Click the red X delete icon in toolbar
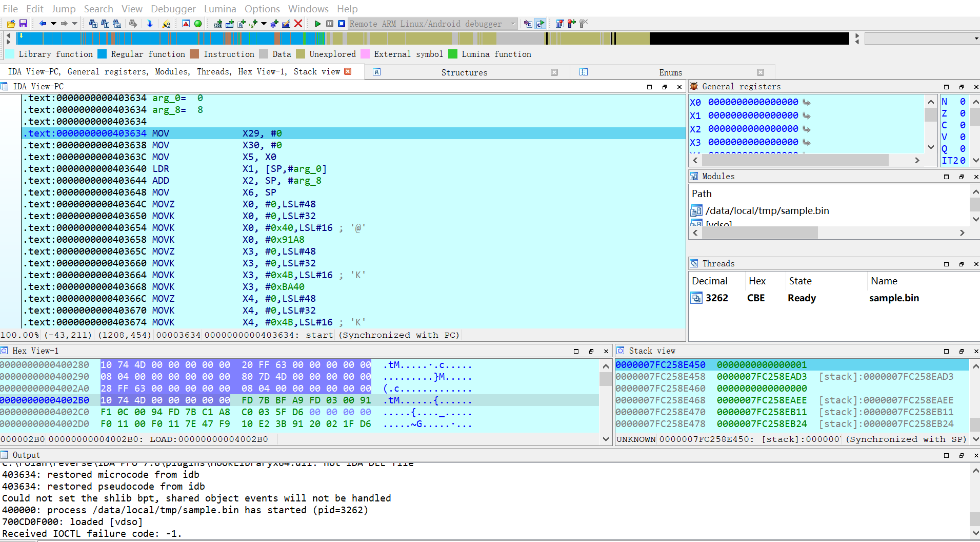 pos(298,24)
